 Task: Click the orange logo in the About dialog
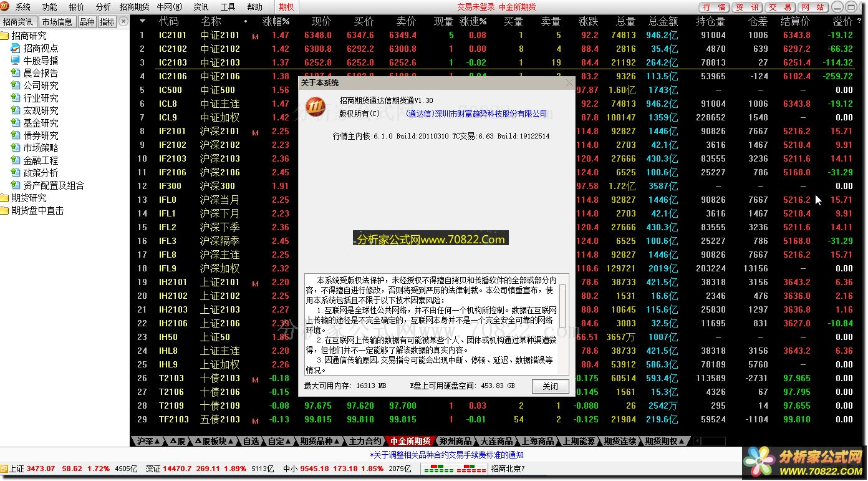(316, 107)
